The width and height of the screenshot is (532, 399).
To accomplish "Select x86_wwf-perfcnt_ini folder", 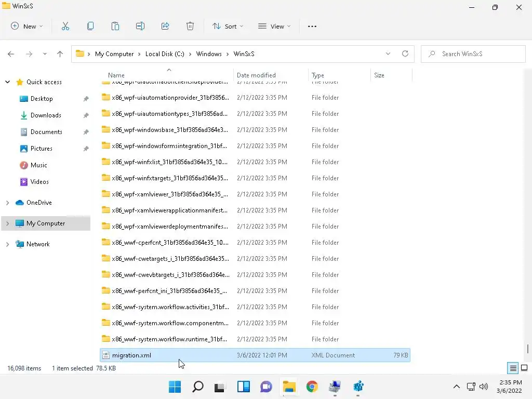I will pos(255,291).
